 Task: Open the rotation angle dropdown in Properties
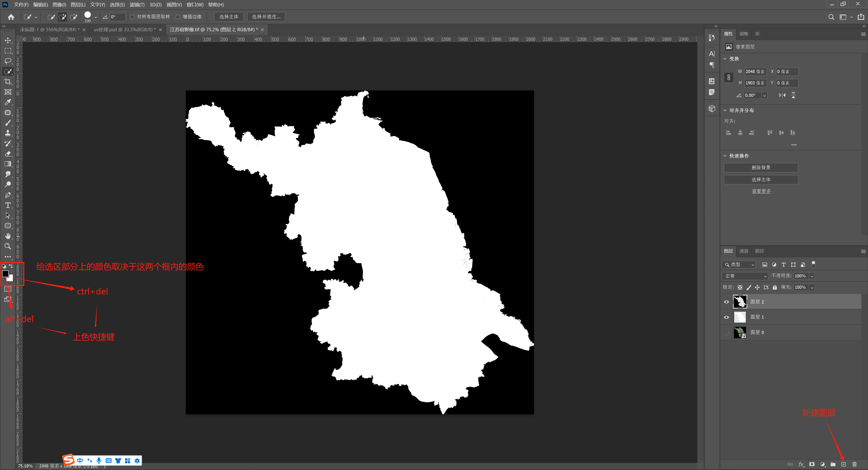[x=764, y=95]
